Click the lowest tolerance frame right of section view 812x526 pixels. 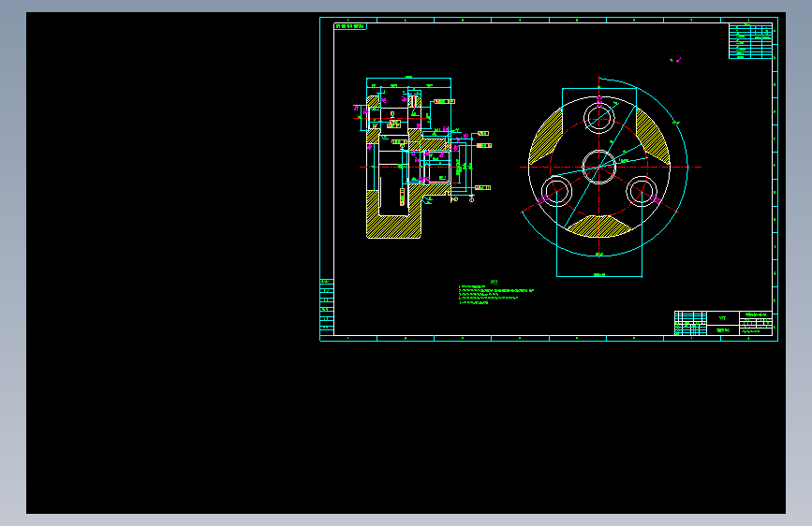(x=482, y=187)
